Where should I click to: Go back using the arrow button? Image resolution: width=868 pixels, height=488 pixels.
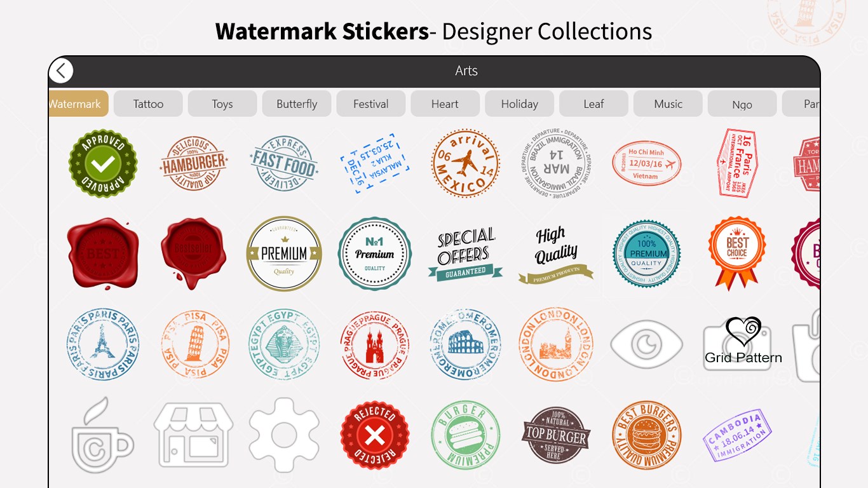[x=61, y=71]
